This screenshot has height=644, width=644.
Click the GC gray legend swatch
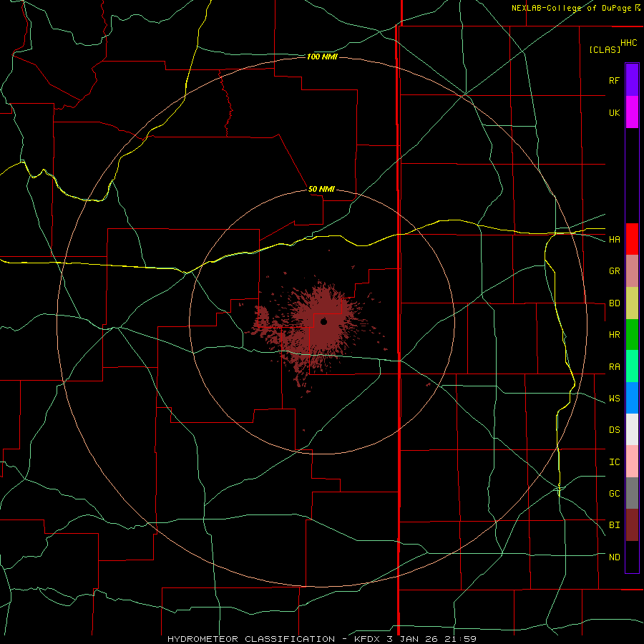(632, 493)
